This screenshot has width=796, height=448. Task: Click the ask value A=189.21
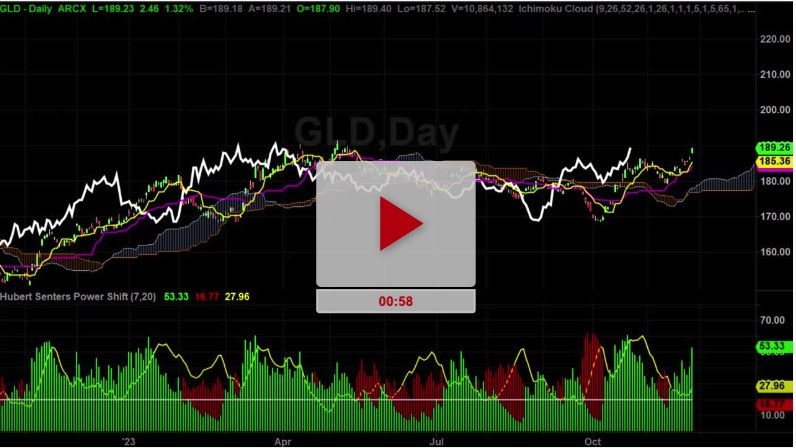coord(270,9)
